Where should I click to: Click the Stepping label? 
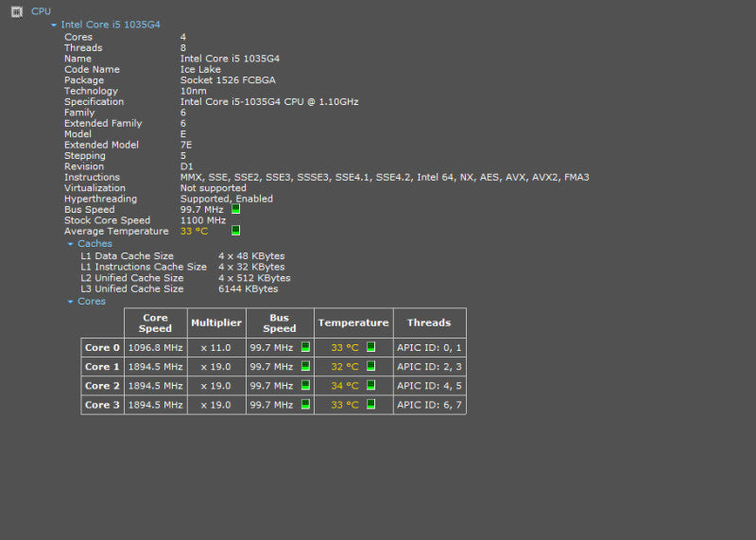coord(85,155)
